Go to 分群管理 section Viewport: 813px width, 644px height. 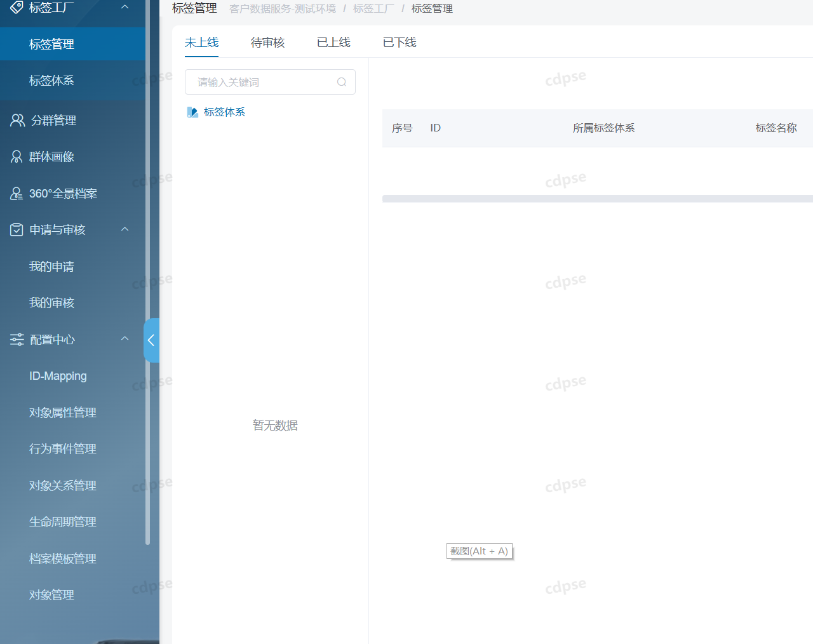pyautogui.click(x=54, y=120)
